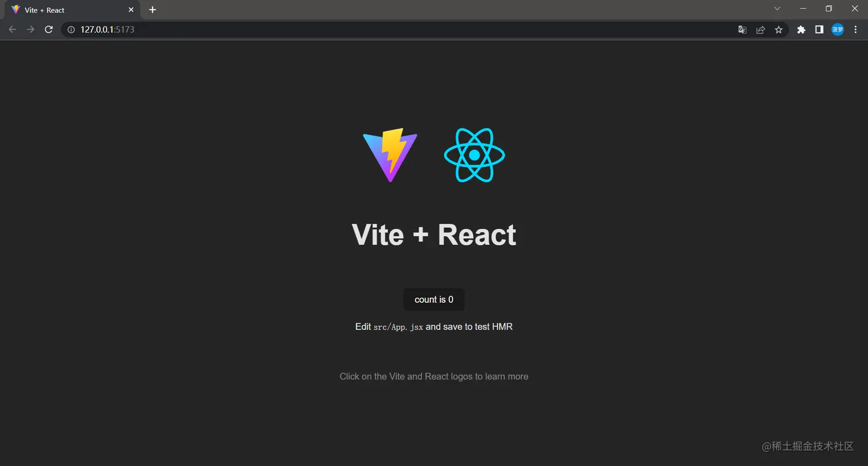Open the Translate this page icon

pos(742,29)
